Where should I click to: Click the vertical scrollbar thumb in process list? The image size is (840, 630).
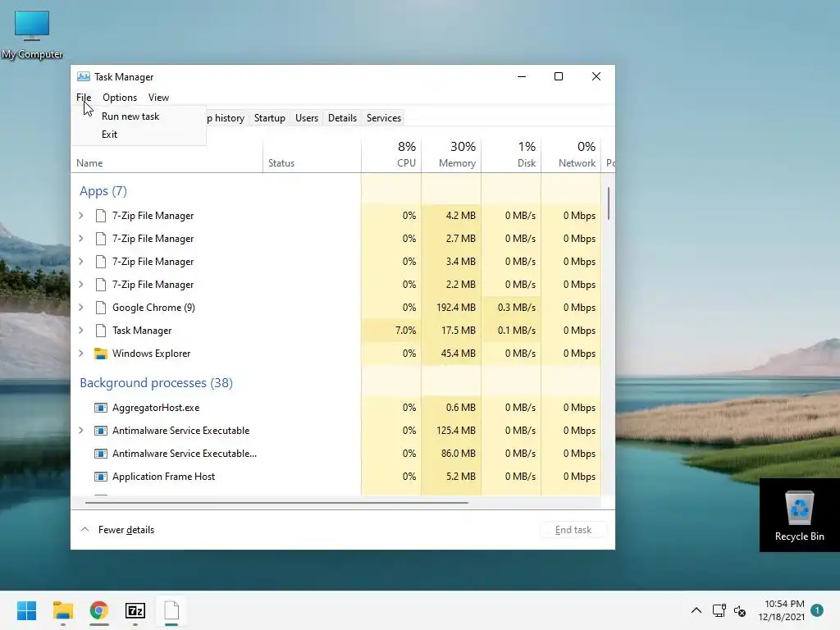point(609,203)
